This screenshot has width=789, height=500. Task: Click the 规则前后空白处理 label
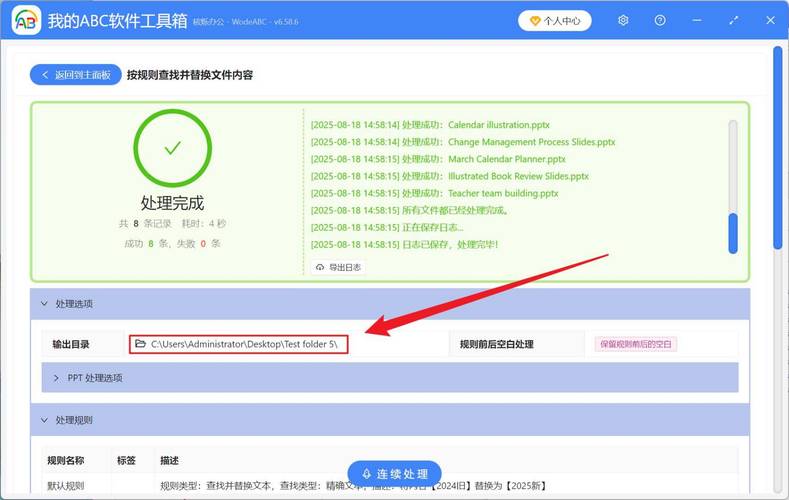497,344
